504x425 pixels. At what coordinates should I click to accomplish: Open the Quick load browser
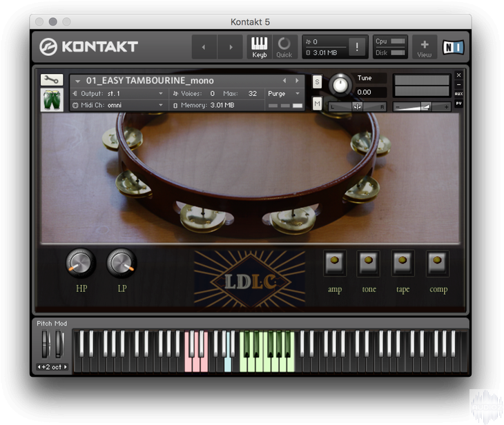point(284,47)
